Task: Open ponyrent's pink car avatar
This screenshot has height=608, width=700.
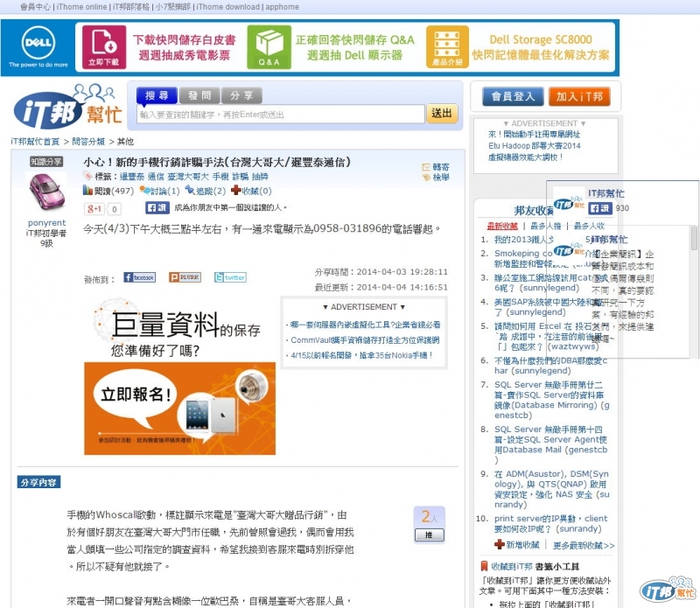Action: pyautogui.click(x=46, y=192)
